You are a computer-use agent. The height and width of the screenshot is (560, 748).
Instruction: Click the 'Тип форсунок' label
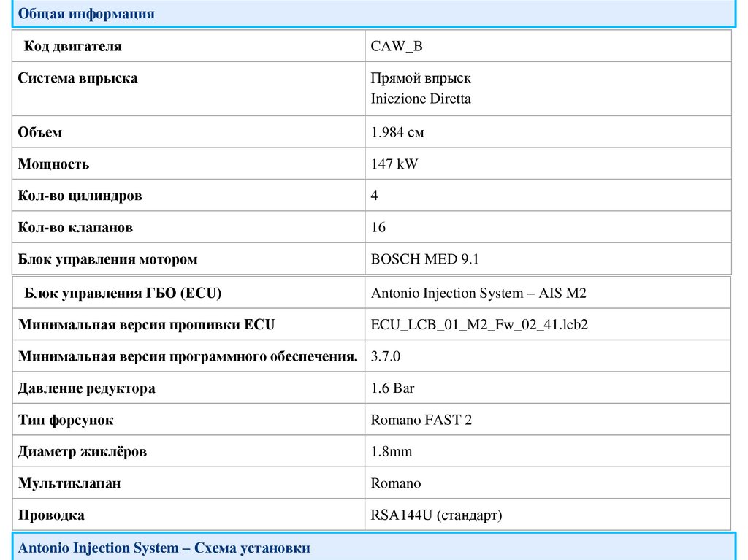coord(66,421)
